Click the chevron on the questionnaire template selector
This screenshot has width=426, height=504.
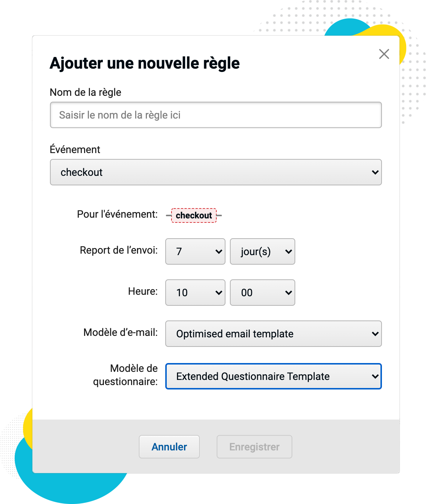375,376
